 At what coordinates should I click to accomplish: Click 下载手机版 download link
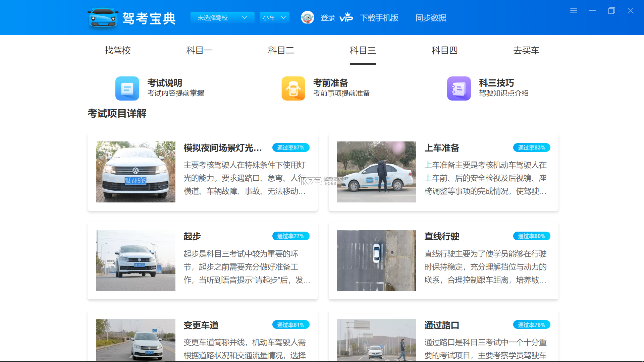[379, 18]
